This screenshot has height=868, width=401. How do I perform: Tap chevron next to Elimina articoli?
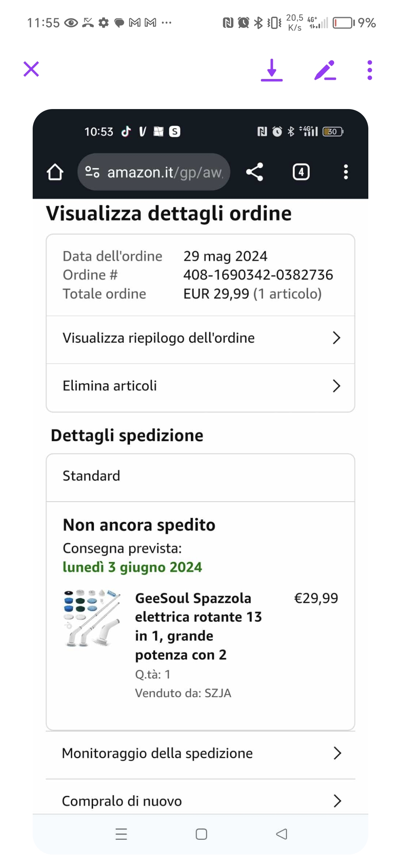click(x=336, y=386)
